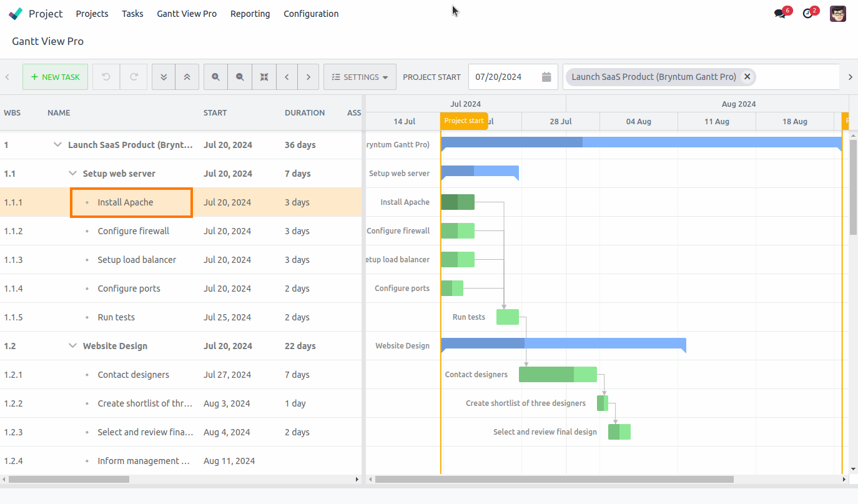858x504 pixels.
Task: Click the Zoom In magnifier icon
Action: point(215,76)
